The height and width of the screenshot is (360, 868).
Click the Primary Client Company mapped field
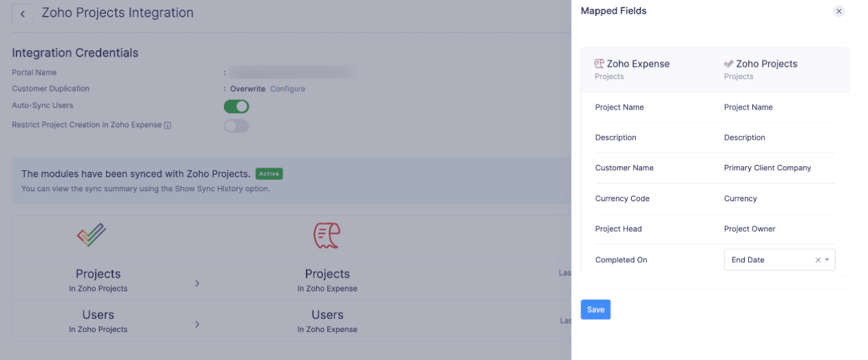click(x=767, y=168)
